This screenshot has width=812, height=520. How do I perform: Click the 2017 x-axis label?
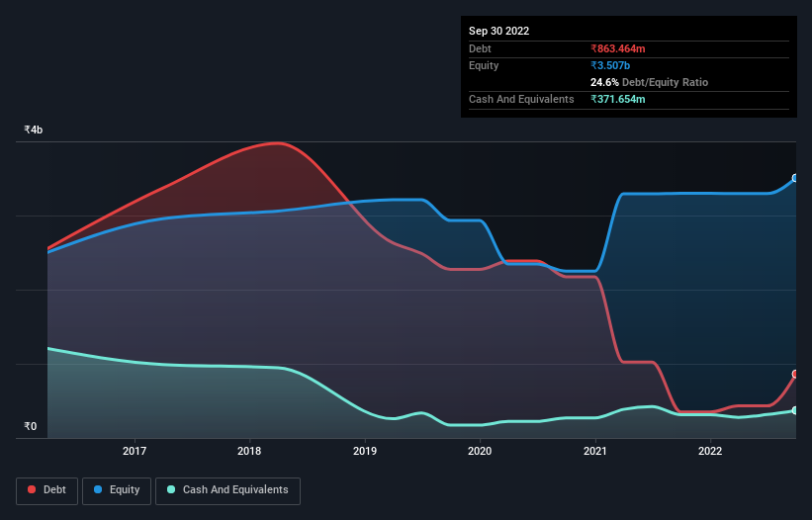click(135, 451)
